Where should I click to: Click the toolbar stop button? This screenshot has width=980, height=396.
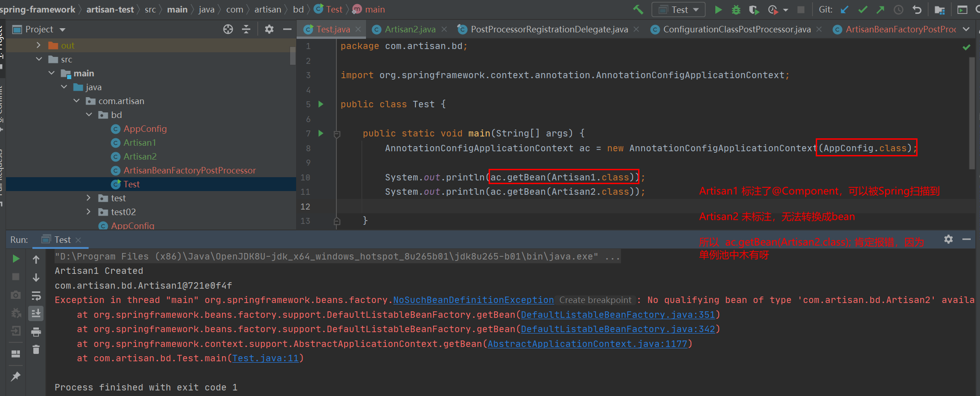pos(801,9)
